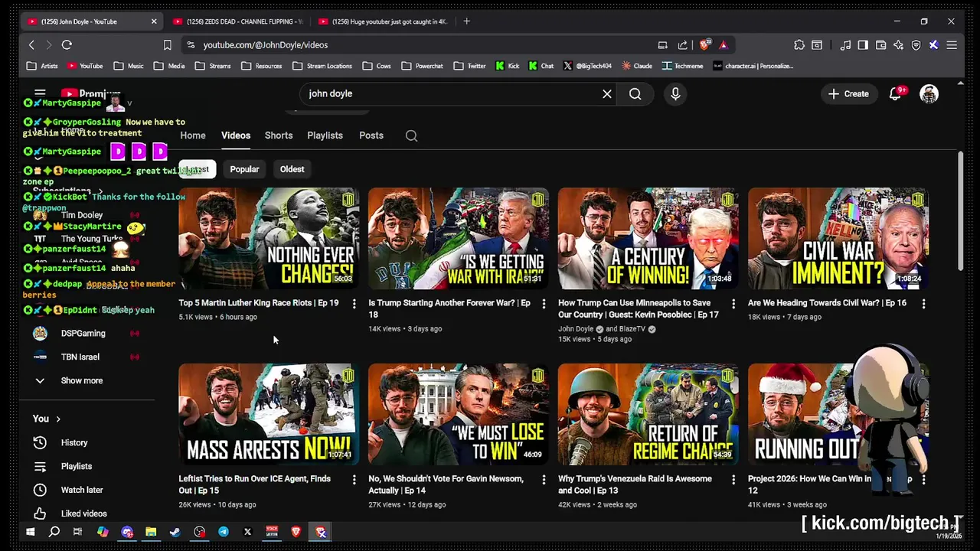This screenshot has width=980, height=551.
Task: Play the Mass Arrests Now thumbnail
Action: (269, 414)
